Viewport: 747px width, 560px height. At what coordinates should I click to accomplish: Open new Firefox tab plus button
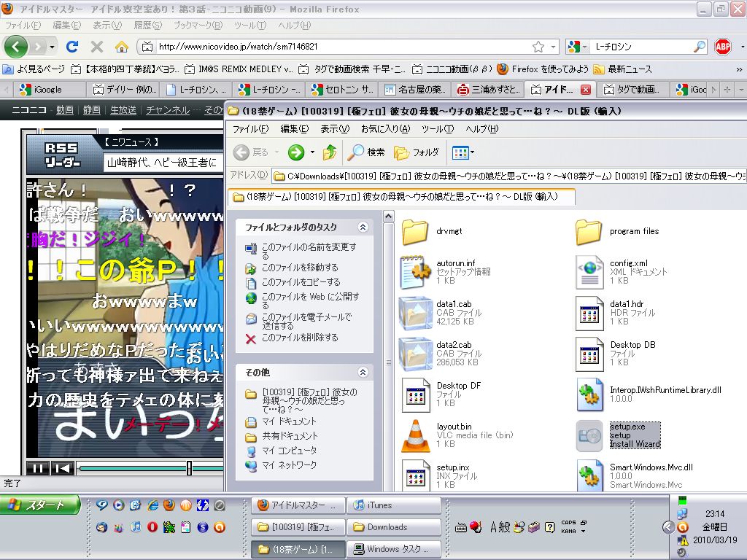point(727,89)
